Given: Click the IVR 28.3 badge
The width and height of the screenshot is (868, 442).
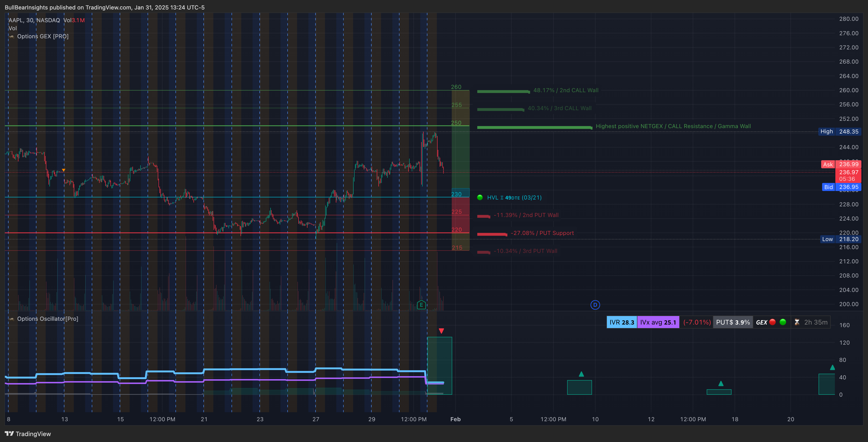Looking at the screenshot, I should (x=622, y=322).
